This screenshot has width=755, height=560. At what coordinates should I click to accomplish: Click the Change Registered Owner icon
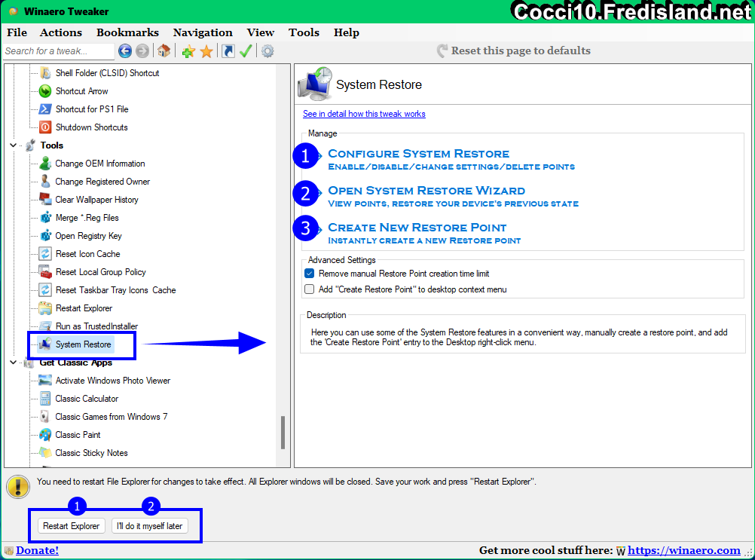(x=45, y=182)
